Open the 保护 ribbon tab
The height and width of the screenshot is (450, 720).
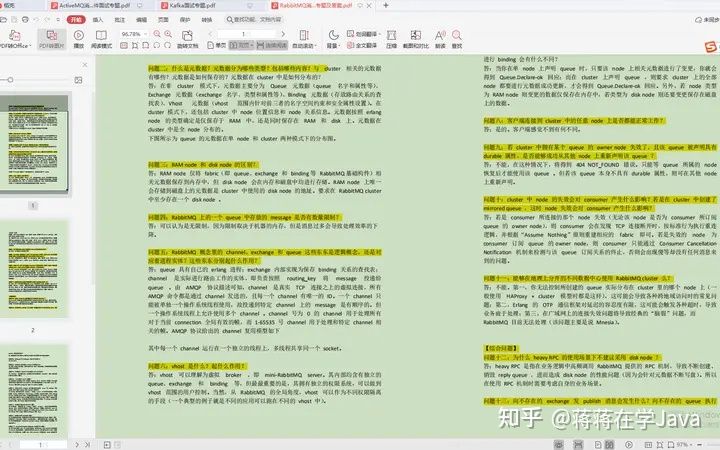click(185, 20)
